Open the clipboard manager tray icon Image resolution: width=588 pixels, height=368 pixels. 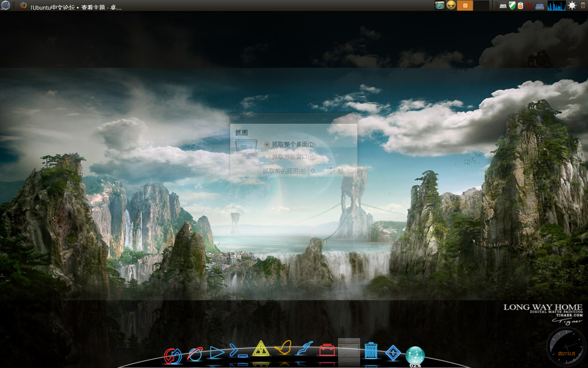[x=520, y=6]
